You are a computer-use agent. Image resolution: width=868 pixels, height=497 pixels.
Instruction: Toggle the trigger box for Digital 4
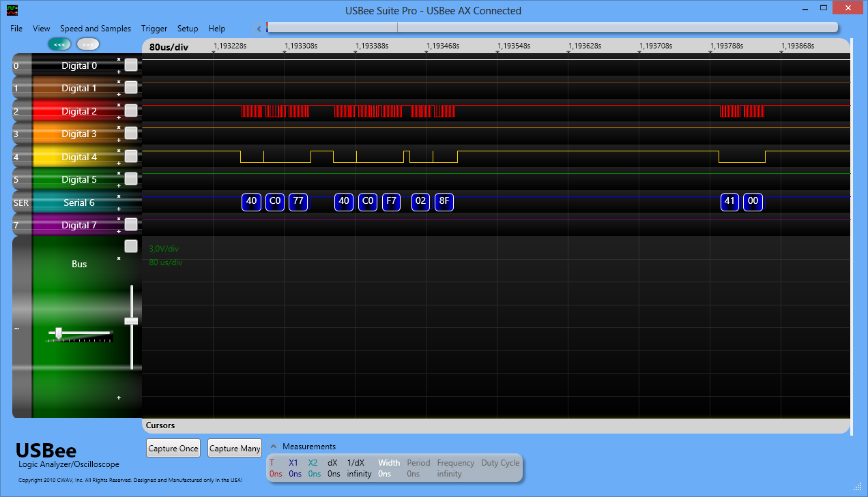coord(131,156)
